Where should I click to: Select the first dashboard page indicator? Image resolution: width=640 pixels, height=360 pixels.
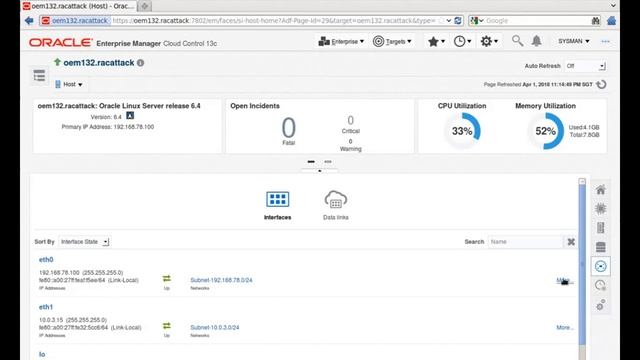(x=311, y=162)
